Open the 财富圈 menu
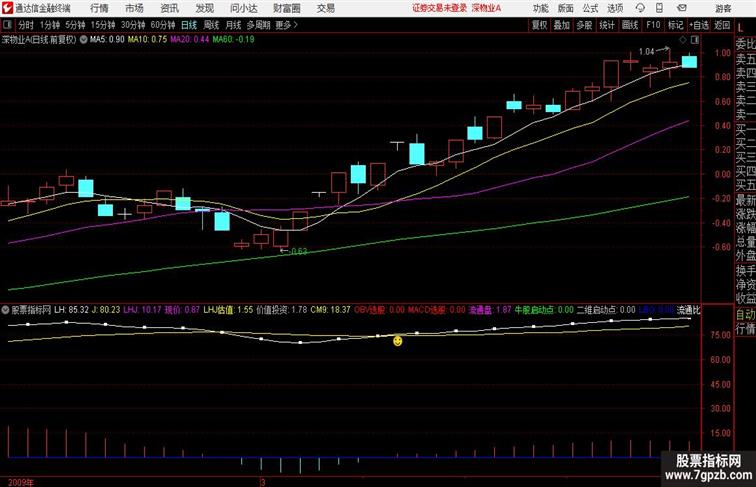This screenshot has height=487, width=756. click(286, 8)
